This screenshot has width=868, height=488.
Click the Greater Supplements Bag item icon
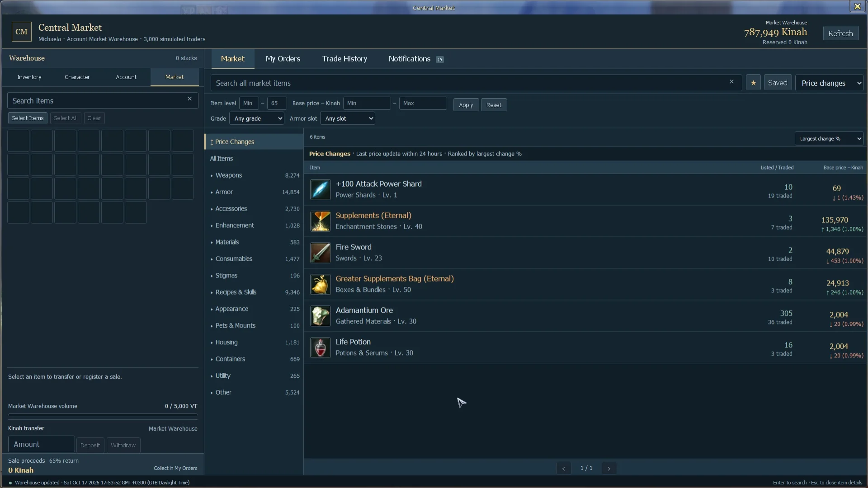pos(320,284)
